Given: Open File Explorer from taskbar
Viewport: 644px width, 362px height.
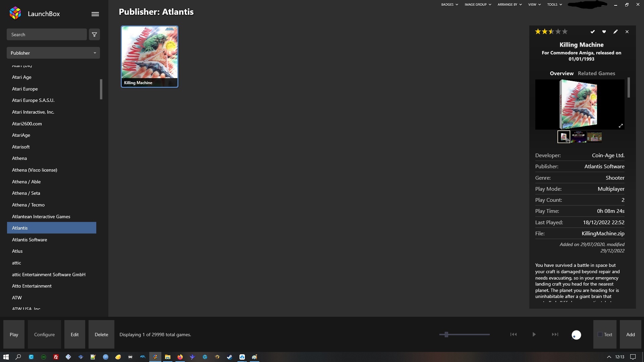Looking at the screenshot, I should point(168,357).
